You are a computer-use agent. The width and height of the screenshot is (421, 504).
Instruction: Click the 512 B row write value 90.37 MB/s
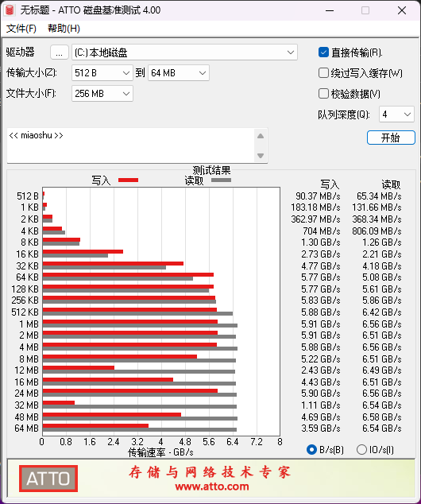click(318, 196)
